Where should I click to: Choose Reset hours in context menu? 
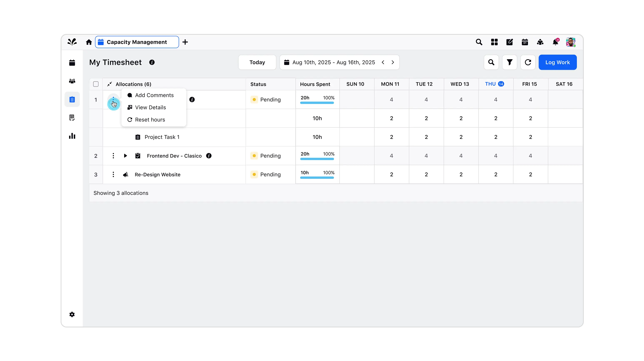tap(150, 120)
